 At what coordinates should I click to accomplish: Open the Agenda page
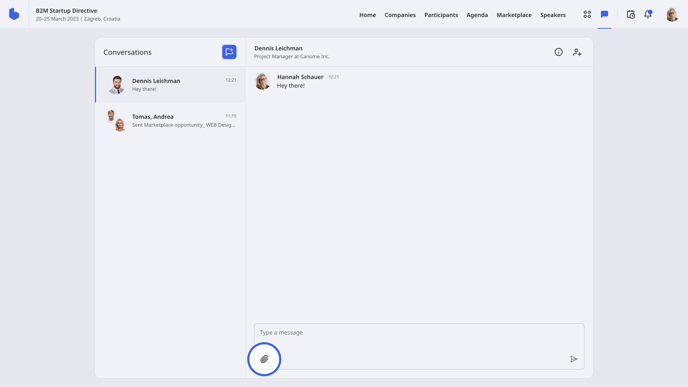click(x=477, y=15)
